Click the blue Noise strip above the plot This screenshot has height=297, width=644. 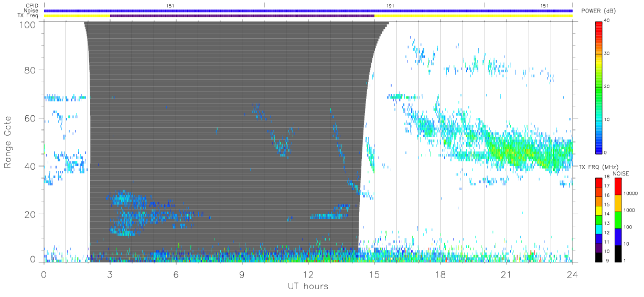308,10
